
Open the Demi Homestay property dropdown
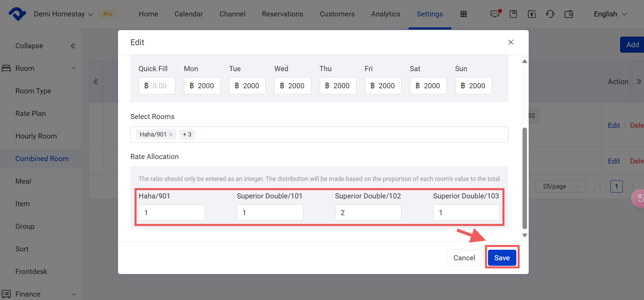point(63,14)
